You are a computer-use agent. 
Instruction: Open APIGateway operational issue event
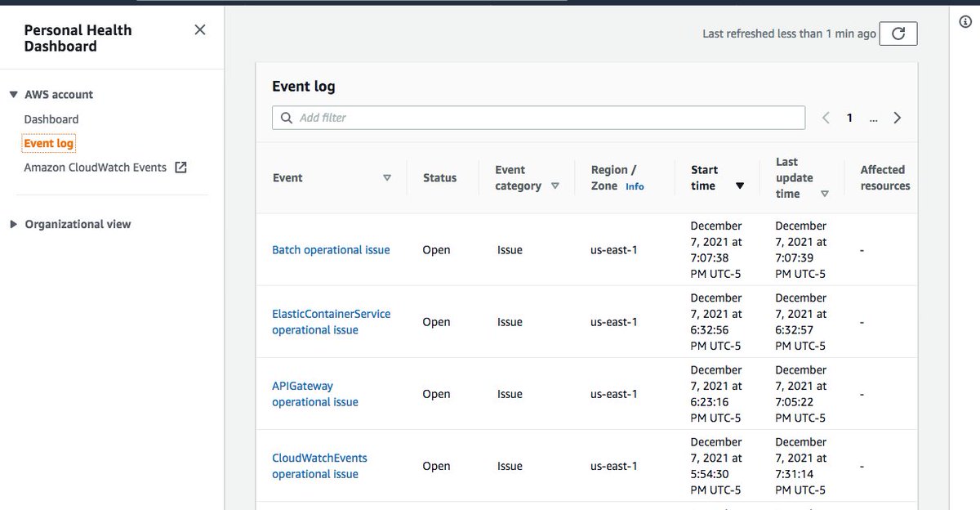tap(315, 394)
